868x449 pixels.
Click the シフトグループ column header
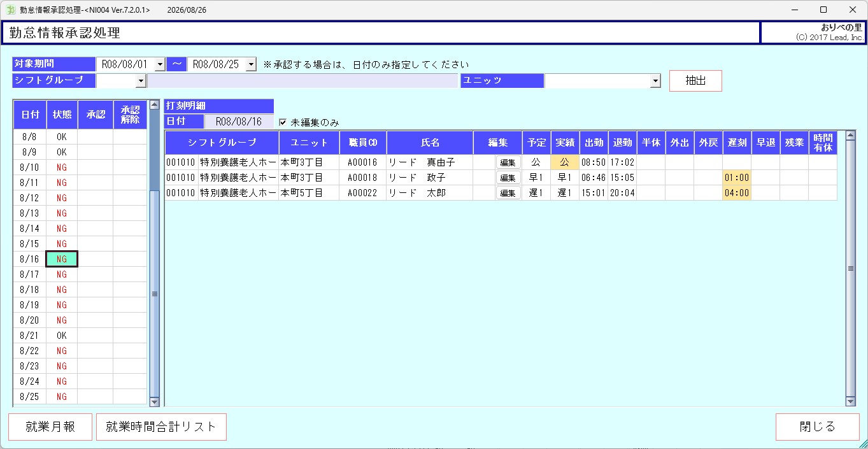tap(222, 143)
